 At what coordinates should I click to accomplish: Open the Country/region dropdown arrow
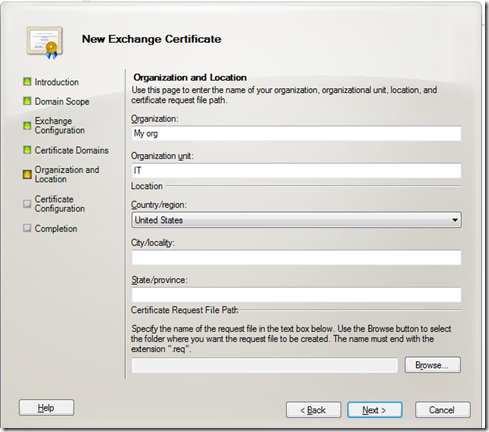tap(455, 220)
